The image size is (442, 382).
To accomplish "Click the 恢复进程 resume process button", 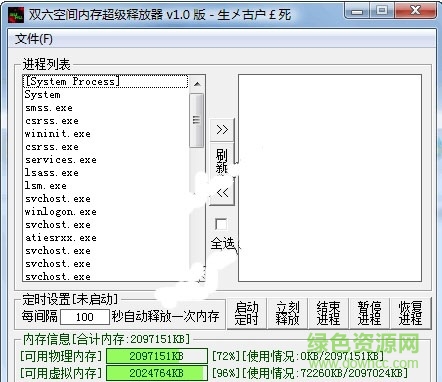I will click(410, 313).
